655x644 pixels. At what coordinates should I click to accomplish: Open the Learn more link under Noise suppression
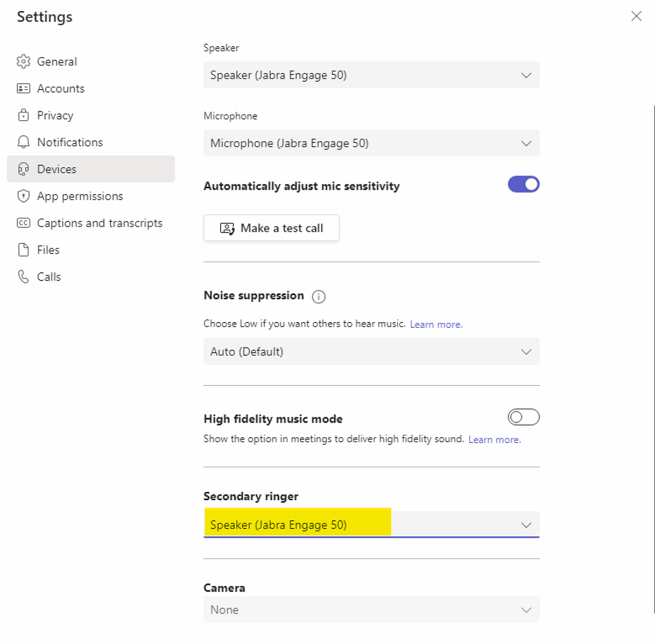coord(436,324)
